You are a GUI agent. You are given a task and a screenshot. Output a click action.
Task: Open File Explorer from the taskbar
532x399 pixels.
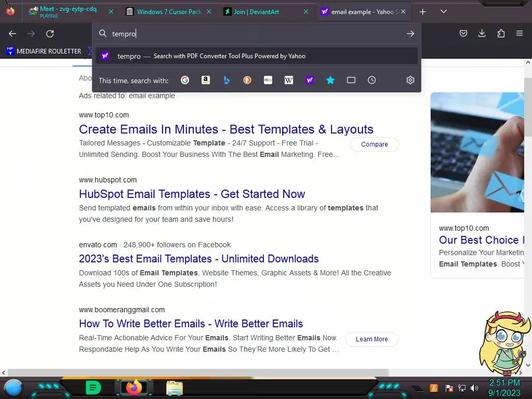[175, 388]
